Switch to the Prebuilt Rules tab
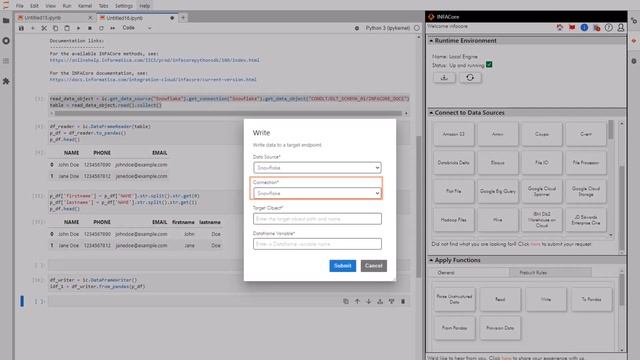Image resolution: width=640 pixels, height=360 pixels. (x=550, y=273)
